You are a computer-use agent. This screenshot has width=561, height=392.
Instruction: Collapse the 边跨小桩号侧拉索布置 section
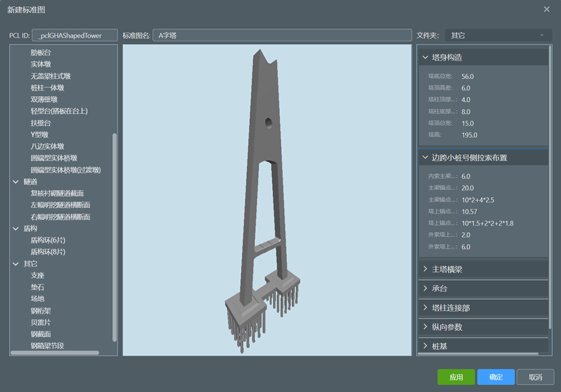coord(483,157)
